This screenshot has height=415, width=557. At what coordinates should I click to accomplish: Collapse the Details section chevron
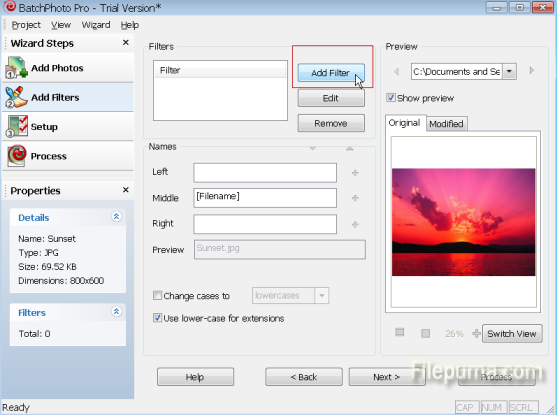click(x=116, y=216)
